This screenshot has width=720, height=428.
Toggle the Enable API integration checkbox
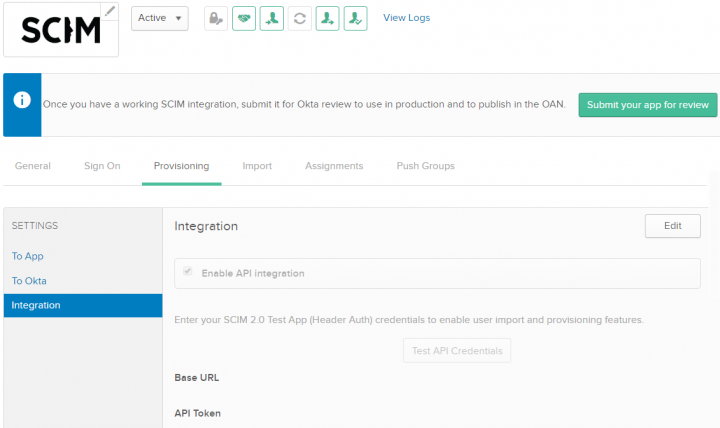pos(186,272)
